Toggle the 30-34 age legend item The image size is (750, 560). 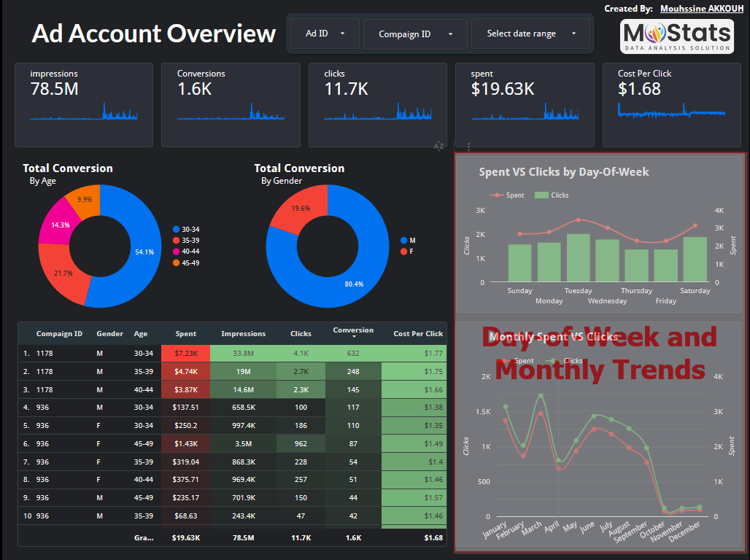tap(190, 230)
